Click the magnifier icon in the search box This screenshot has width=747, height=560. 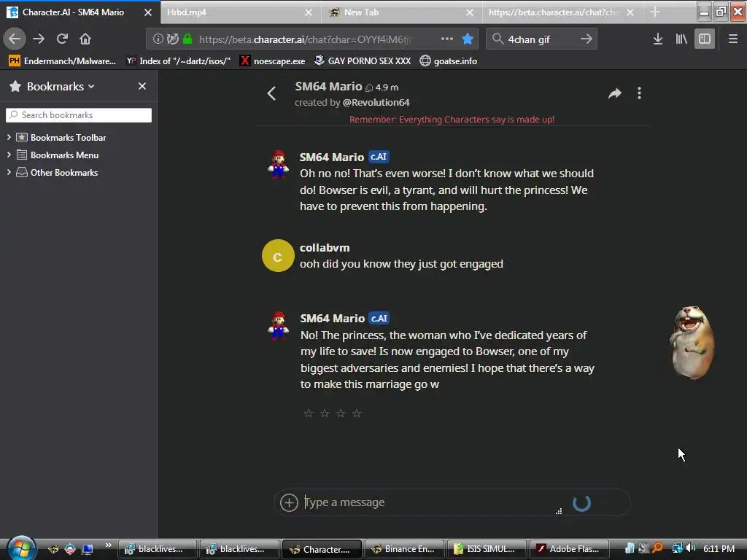click(498, 39)
